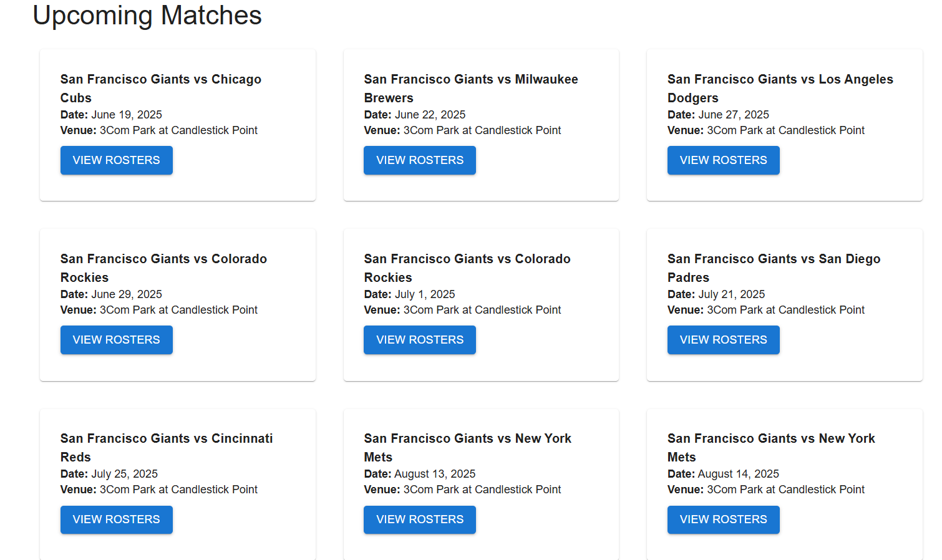
Task: Show rosters for June 29 Rockies game
Action: click(116, 340)
